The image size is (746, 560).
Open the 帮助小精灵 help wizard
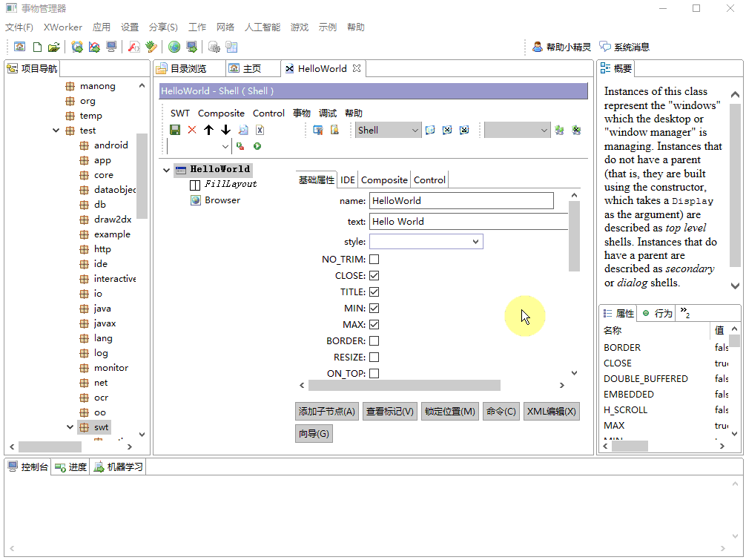coord(561,47)
